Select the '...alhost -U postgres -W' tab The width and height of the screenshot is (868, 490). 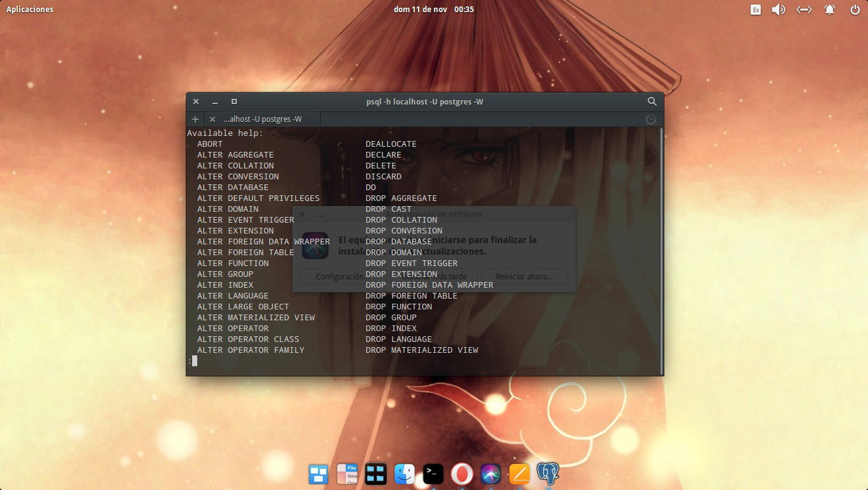(262, 119)
